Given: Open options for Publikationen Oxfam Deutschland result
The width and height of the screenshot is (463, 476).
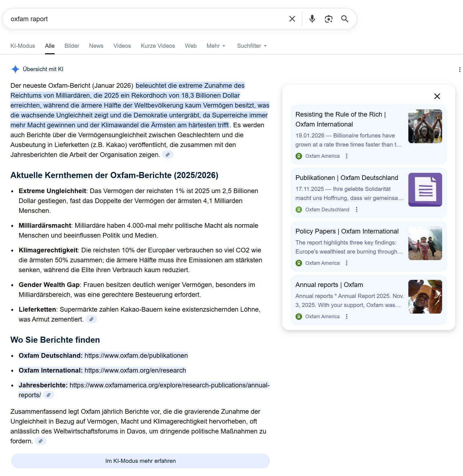Looking at the screenshot, I should coord(356,210).
